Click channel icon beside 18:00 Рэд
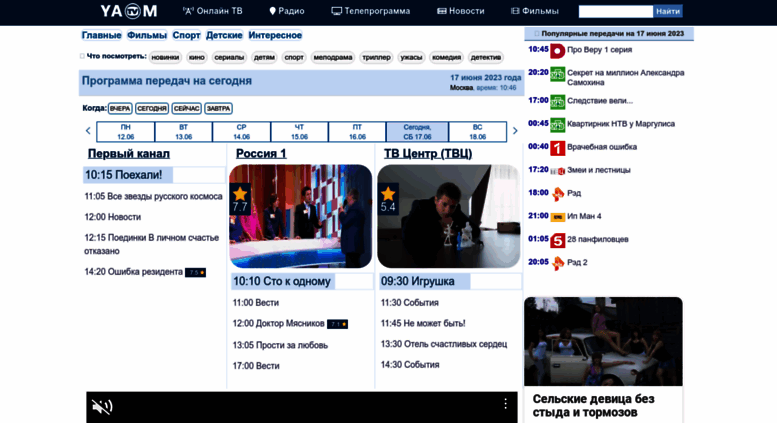Image resolution: width=777 pixels, height=423 pixels. click(558, 194)
